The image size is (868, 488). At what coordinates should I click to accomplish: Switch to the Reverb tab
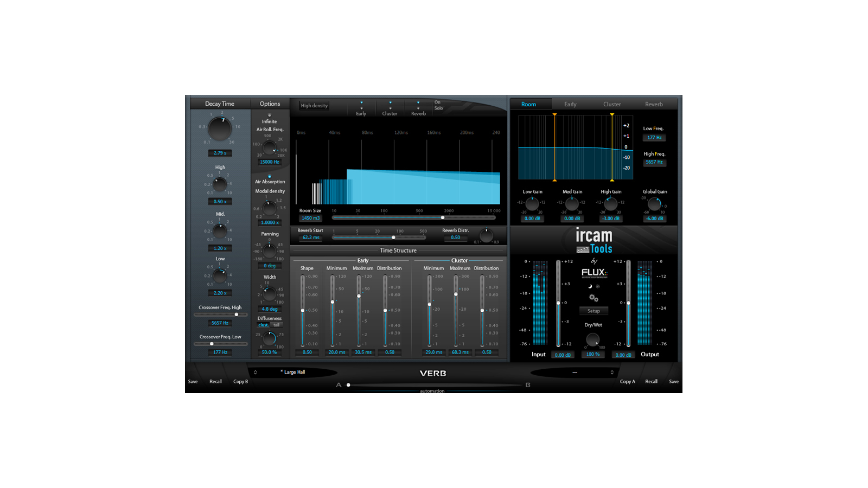(654, 104)
